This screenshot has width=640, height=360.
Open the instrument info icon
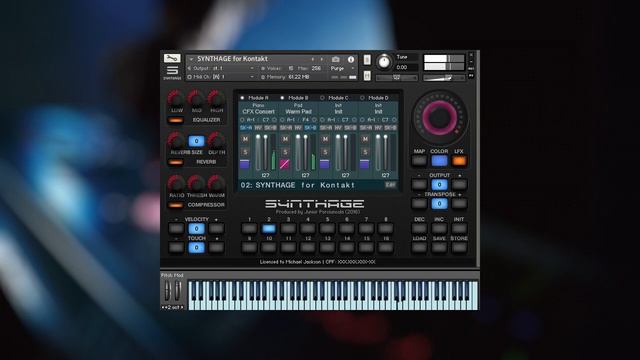(351, 59)
